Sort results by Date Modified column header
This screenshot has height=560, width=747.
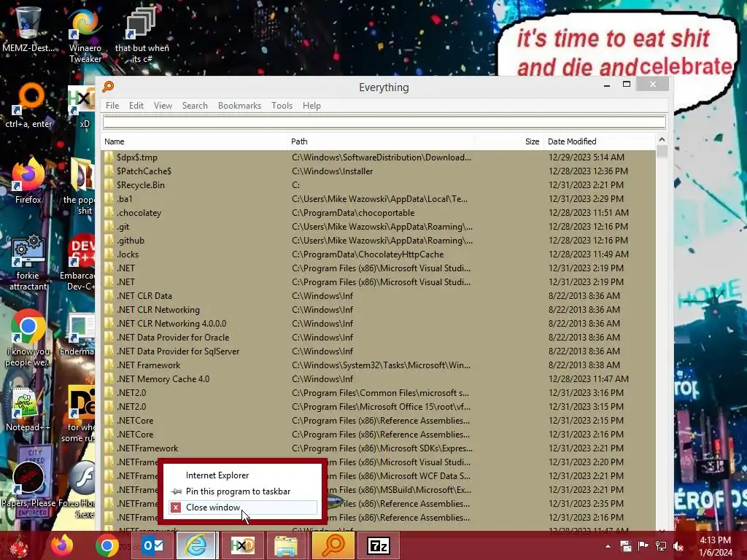tap(600, 141)
